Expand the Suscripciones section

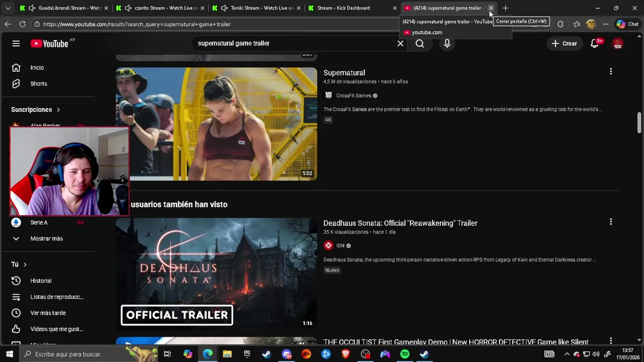click(x=35, y=110)
